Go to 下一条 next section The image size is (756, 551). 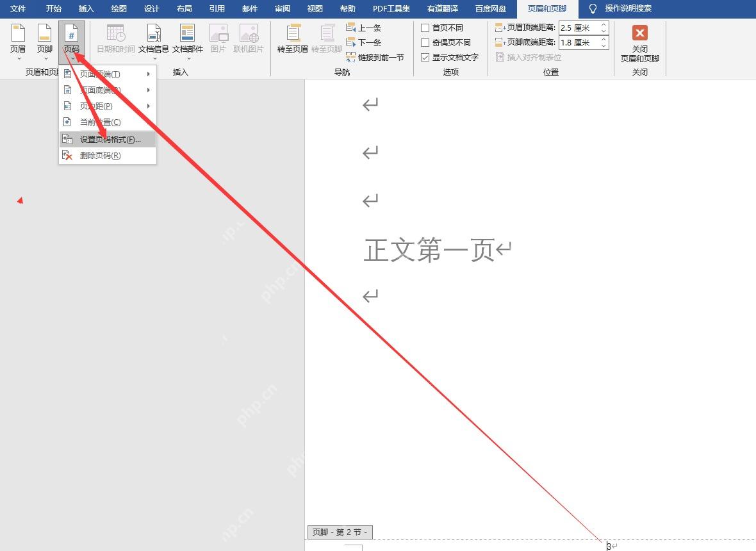(x=364, y=42)
